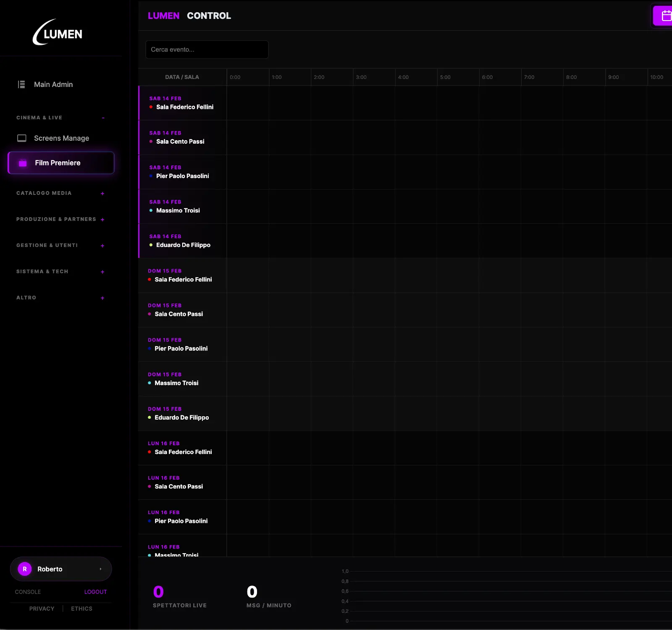The width and height of the screenshot is (672, 630).
Task: Click the Screens Manage monitor icon
Action: 22,138
